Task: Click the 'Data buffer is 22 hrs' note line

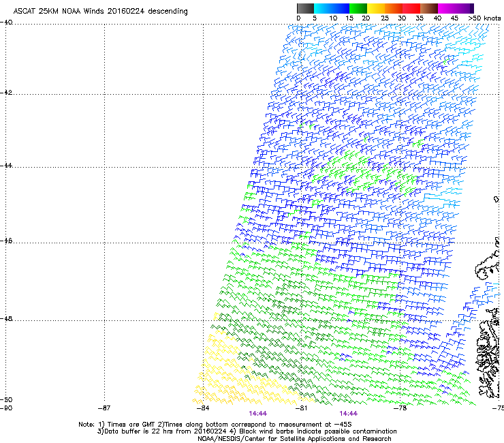Action: tap(247, 431)
